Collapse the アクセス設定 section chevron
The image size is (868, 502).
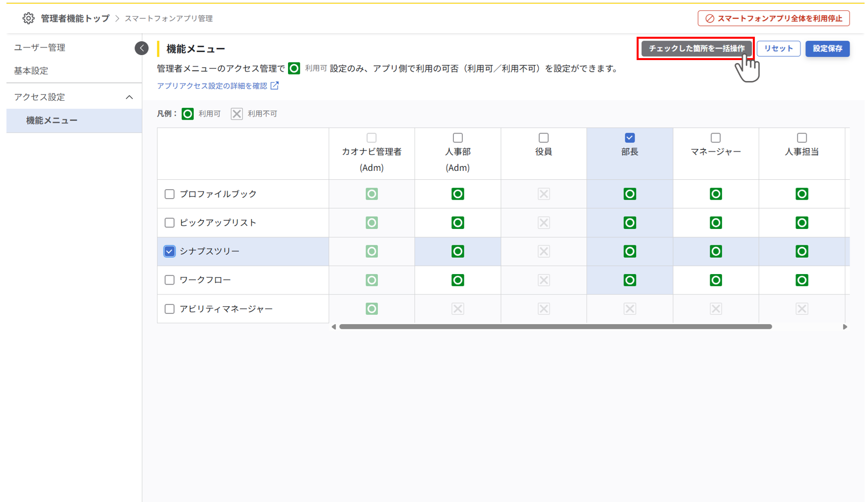click(x=130, y=97)
